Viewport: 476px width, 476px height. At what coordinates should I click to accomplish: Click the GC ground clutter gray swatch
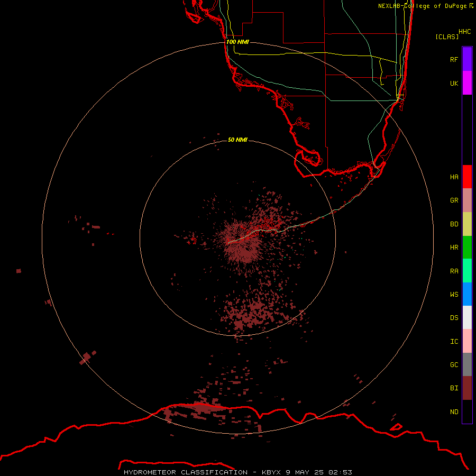[467, 364]
